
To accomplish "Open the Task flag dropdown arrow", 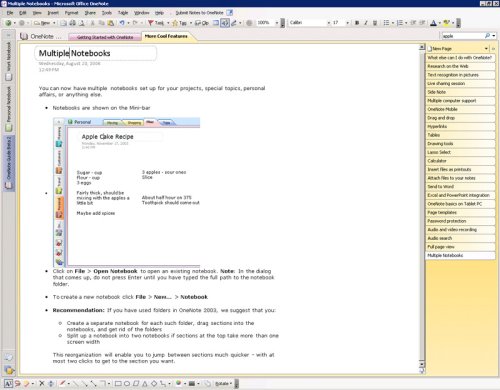I will click(x=168, y=23).
